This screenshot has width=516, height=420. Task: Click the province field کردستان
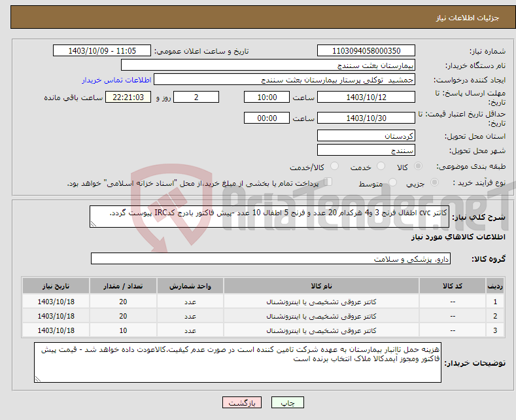[x=366, y=135]
